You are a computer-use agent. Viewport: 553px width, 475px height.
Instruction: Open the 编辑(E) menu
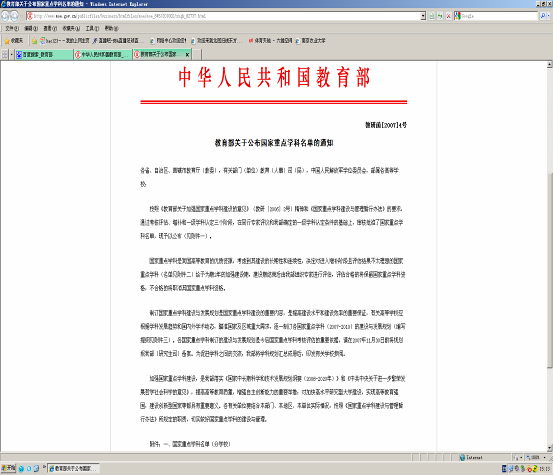[x=31, y=28]
